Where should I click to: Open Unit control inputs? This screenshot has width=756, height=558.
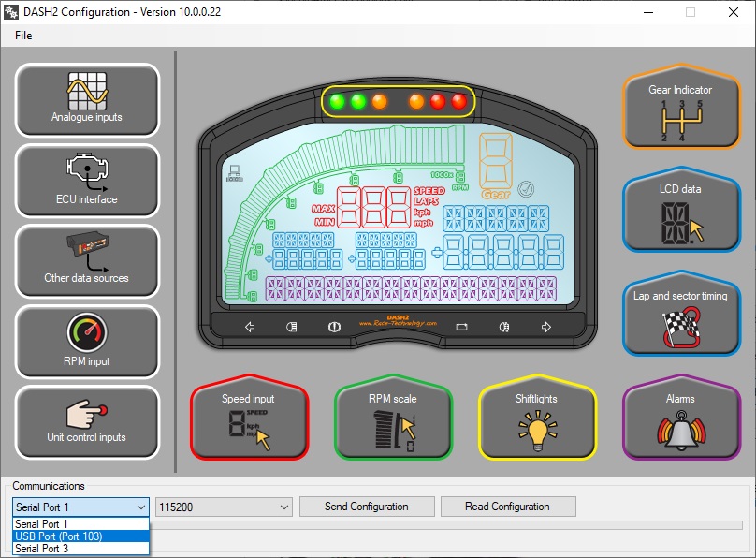87,423
